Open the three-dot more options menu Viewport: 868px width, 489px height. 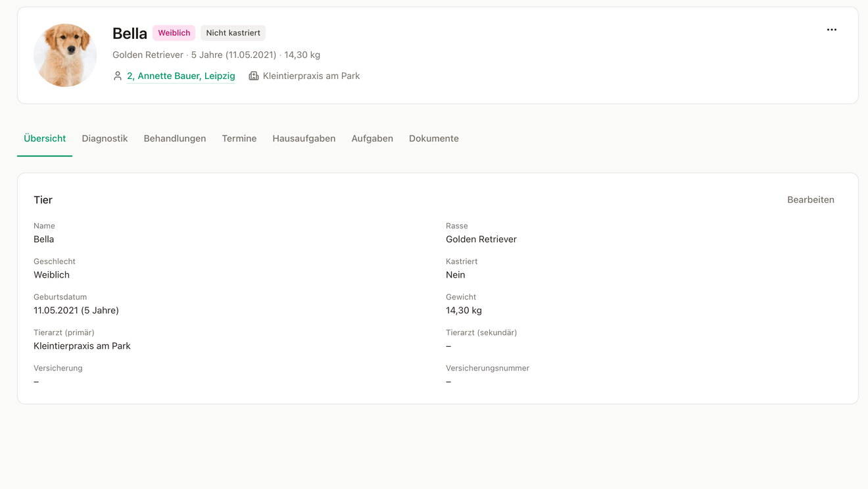click(832, 30)
